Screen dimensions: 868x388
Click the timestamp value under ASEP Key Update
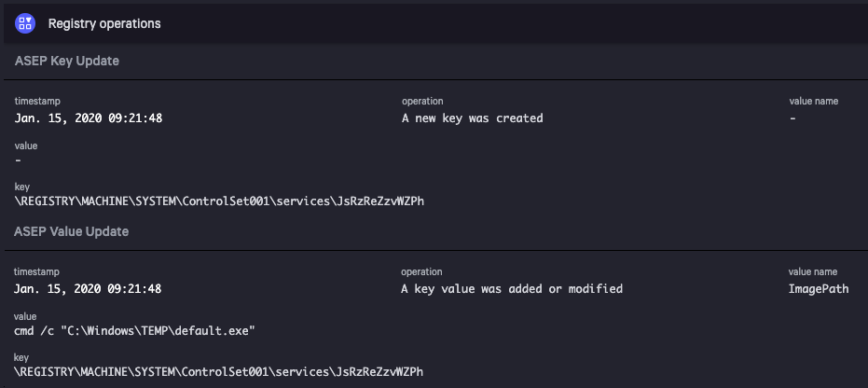point(89,118)
